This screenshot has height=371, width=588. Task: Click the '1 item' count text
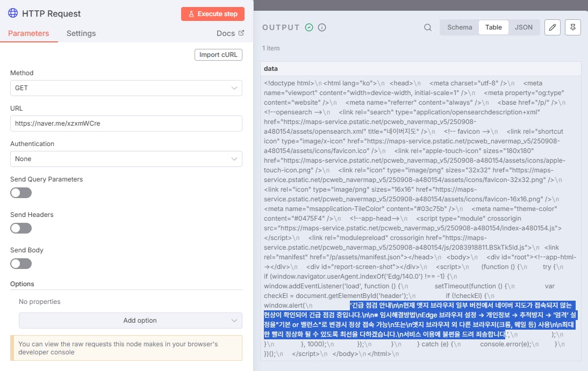point(271,48)
